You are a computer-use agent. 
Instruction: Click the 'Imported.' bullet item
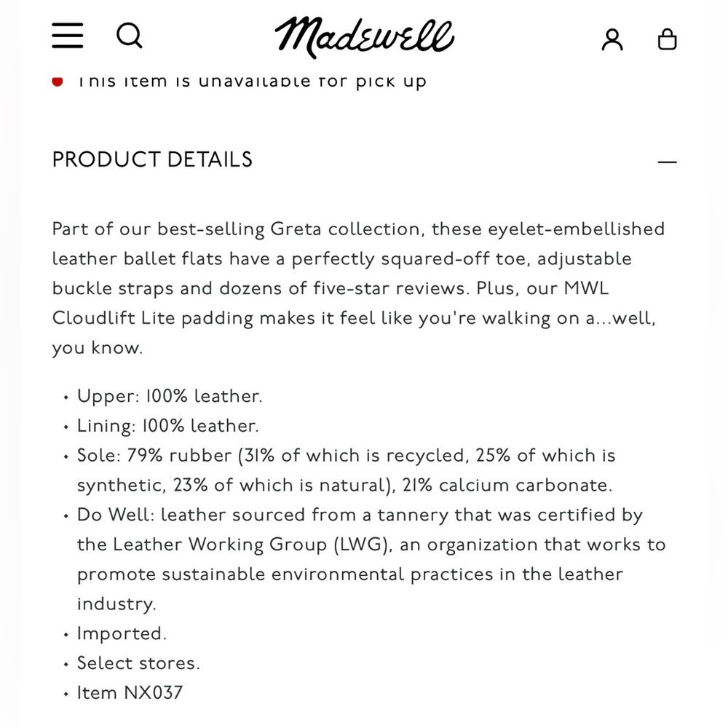click(x=122, y=634)
